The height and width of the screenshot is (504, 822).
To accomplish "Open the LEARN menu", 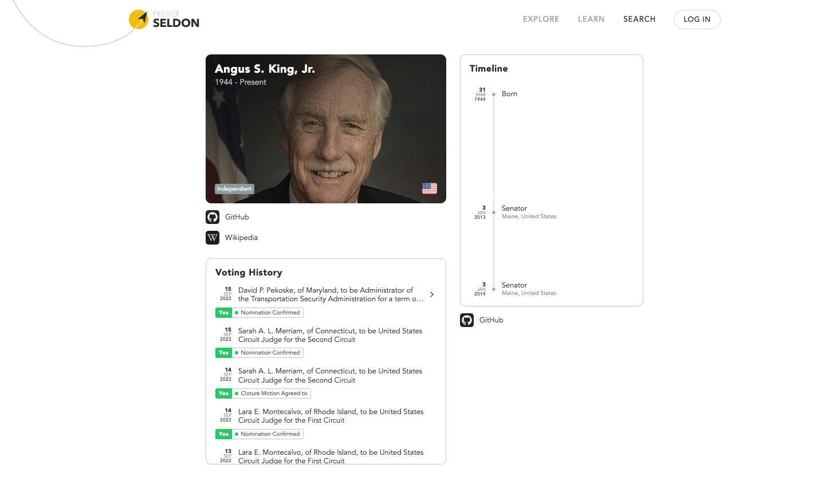I will (591, 19).
